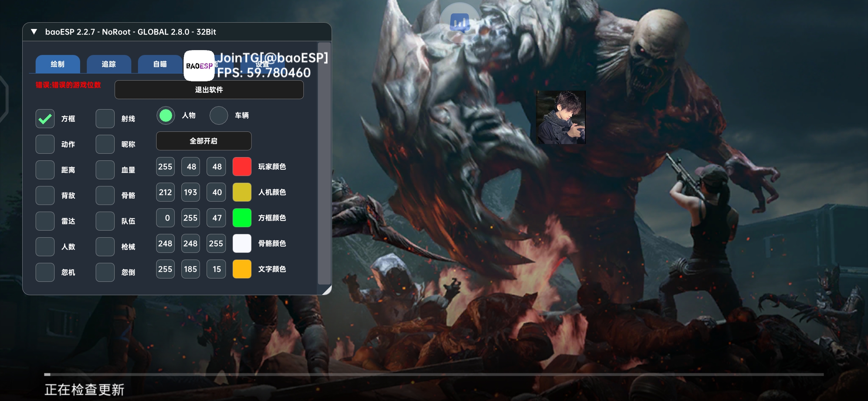Enable the 枪械 checkbox
This screenshot has width=868, height=401.
[x=105, y=247]
